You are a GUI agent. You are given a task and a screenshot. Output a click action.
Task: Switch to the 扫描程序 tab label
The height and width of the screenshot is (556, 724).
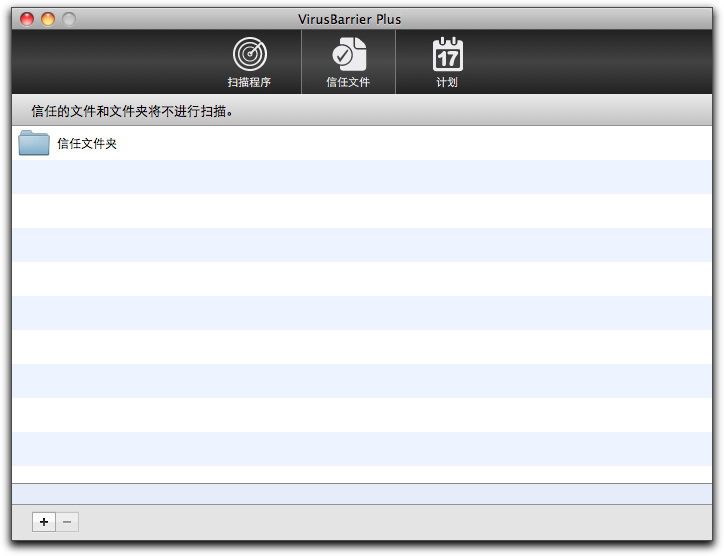(249, 82)
